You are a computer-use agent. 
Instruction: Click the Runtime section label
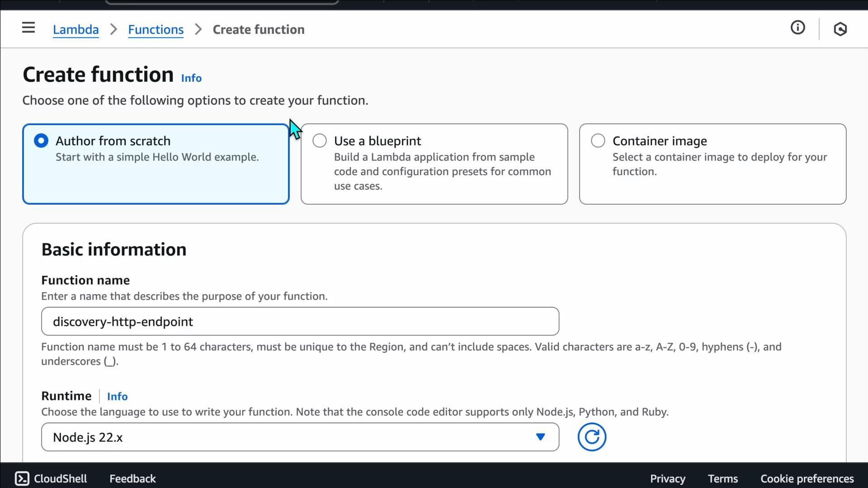coord(66,396)
